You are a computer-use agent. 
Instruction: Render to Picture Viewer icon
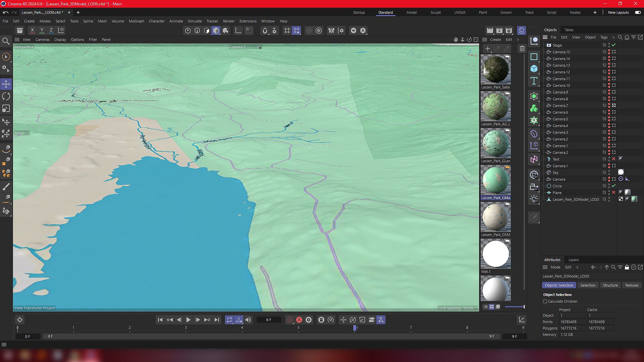click(499, 31)
